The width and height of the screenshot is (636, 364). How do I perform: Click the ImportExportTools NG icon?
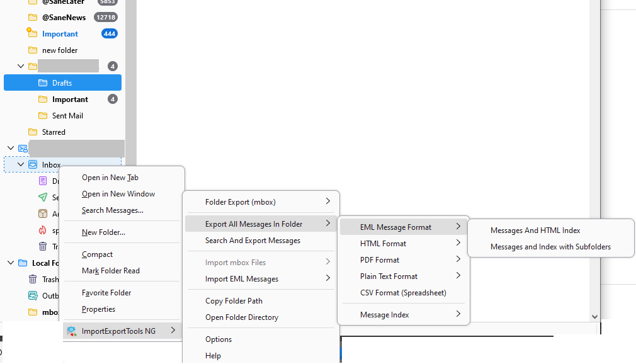tap(72, 331)
